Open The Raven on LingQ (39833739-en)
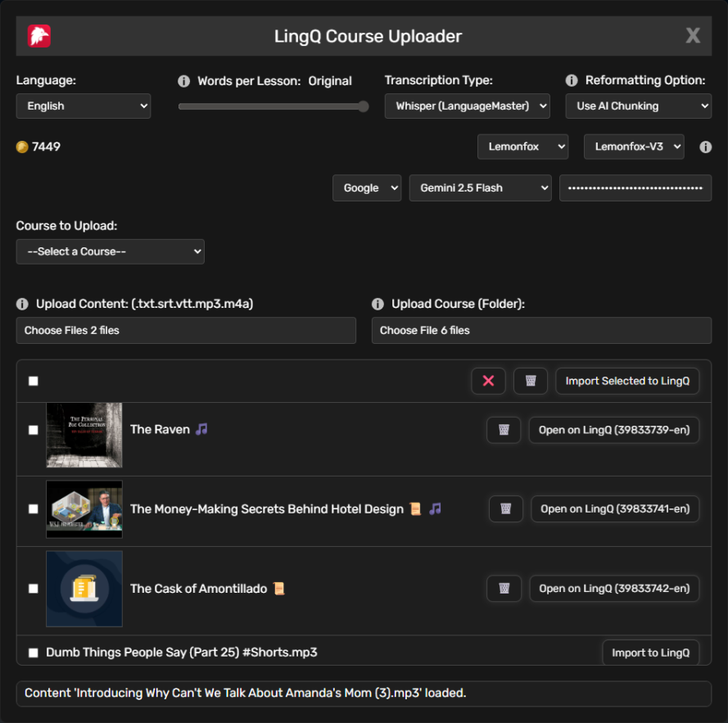The height and width of the screenshot is (723, 728). (614, 430)
